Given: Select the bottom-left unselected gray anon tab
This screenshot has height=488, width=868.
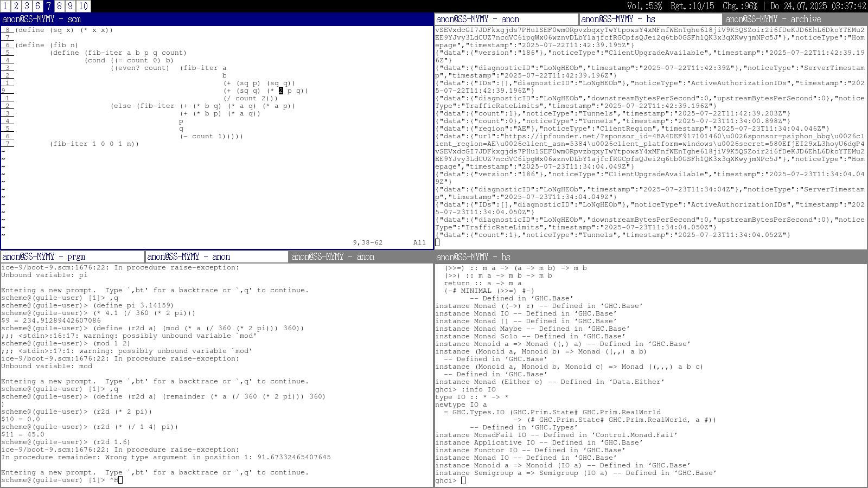Looking at the screenshot, I should click(361, 256).
